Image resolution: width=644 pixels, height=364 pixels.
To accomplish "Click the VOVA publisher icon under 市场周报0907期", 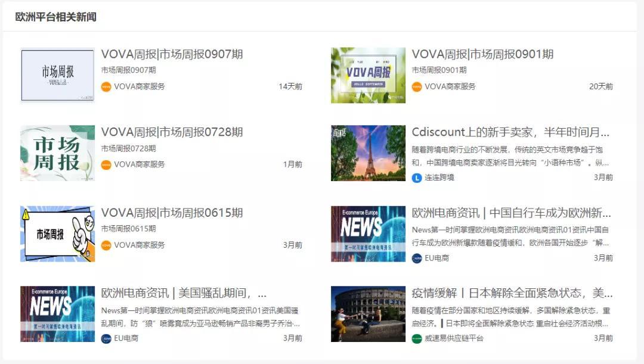I will 105,86.
